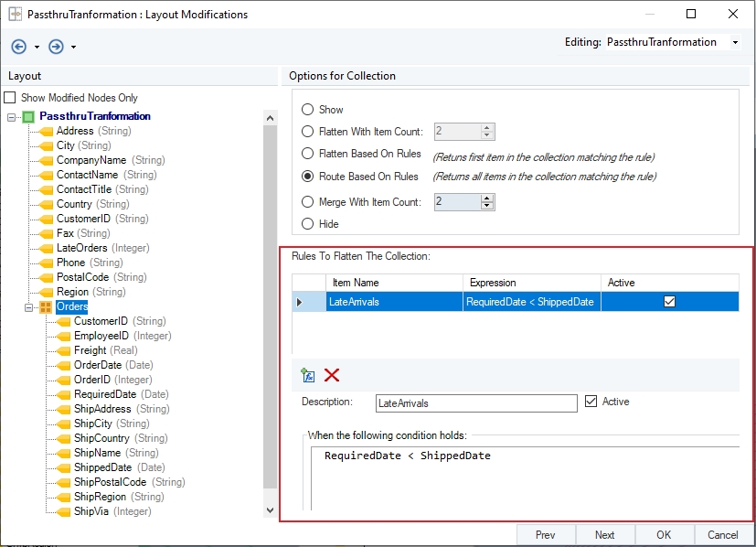Select the Flatten Based On Rules option
The image size is (756, 547).
(307, 154)
